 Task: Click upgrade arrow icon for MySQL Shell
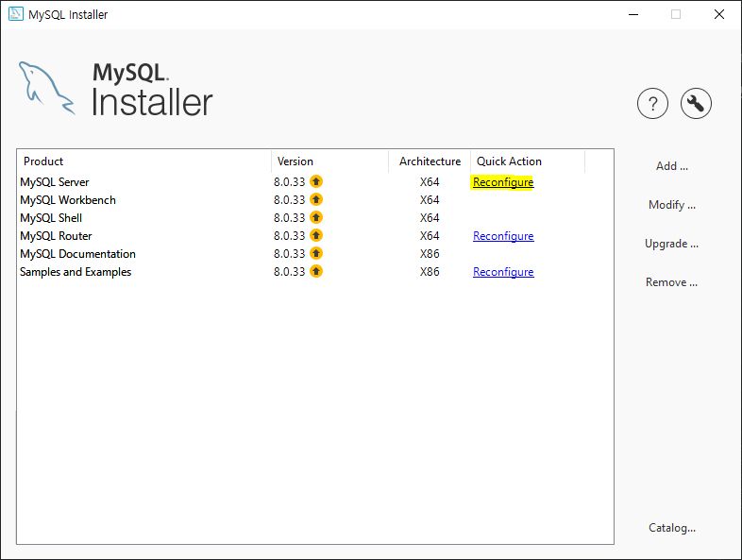[x=316, y=217]
